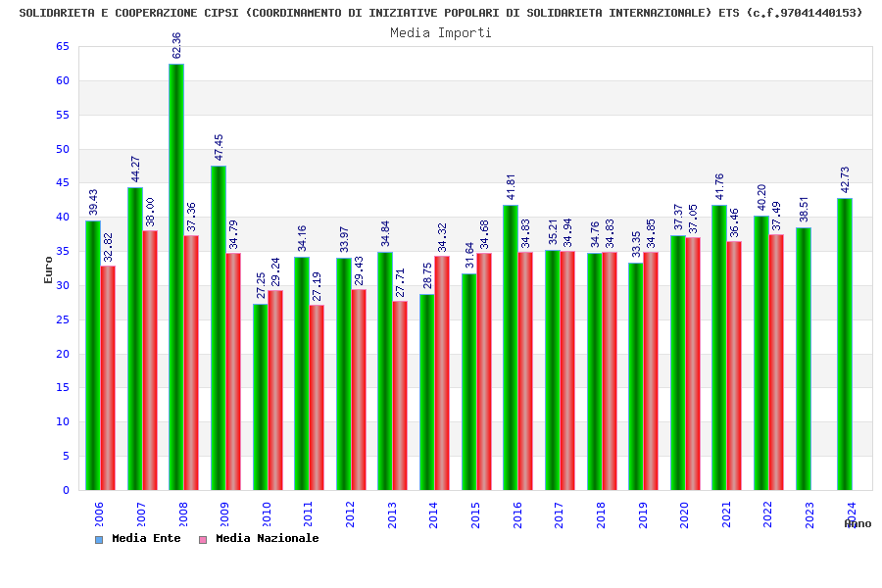Select the 2019 red bar valued 34.85
Screen dimensions: 882x588
click(x=651, y=370)
